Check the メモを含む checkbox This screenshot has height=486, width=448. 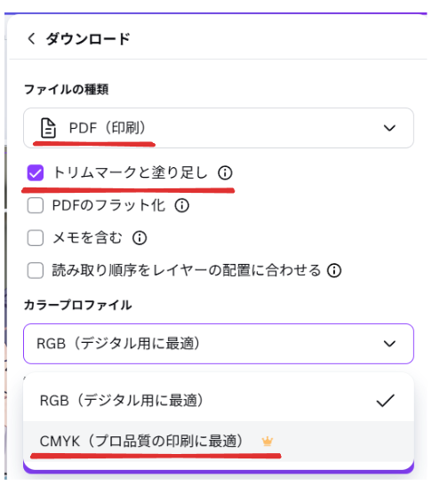point(36,238)
